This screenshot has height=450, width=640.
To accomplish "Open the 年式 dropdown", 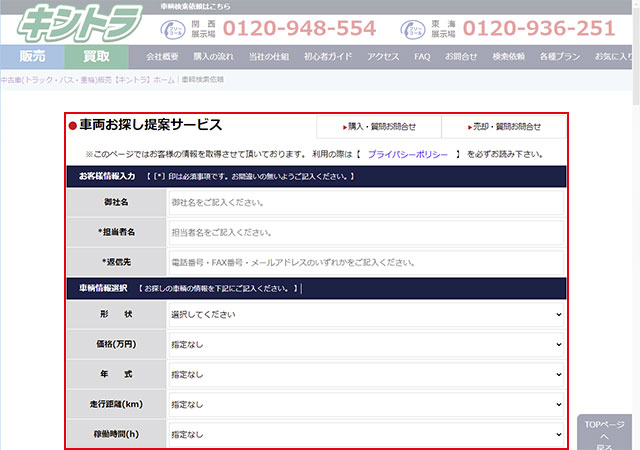I will [366, 374].
